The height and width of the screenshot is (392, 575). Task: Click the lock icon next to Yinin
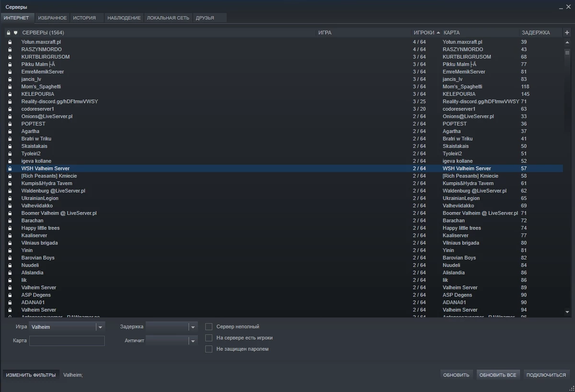click(x=10, y=250)
